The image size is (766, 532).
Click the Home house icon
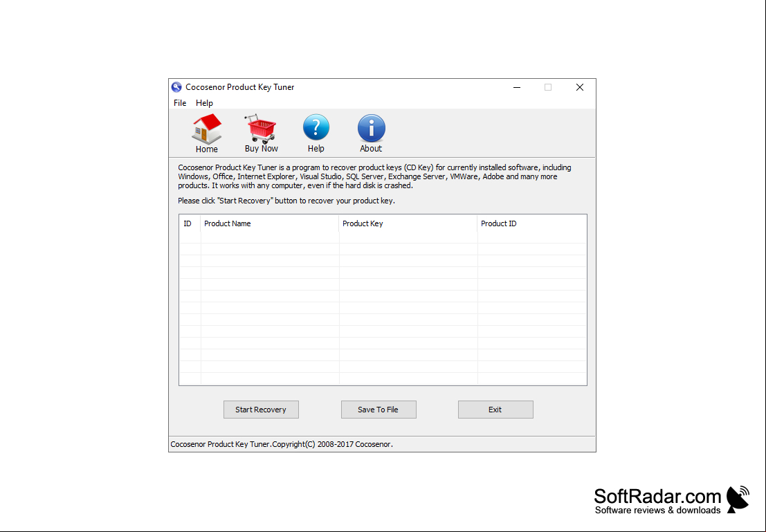(207, 129)
